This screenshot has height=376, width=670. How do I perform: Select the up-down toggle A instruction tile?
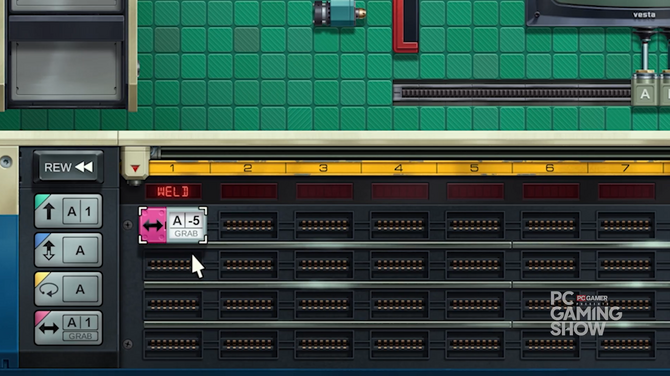click(68, 250)
